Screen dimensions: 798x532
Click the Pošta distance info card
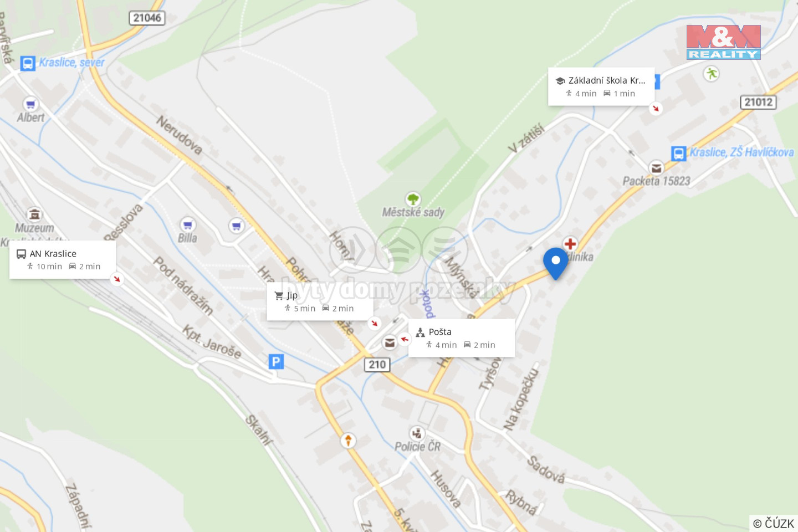pos(462,338)
